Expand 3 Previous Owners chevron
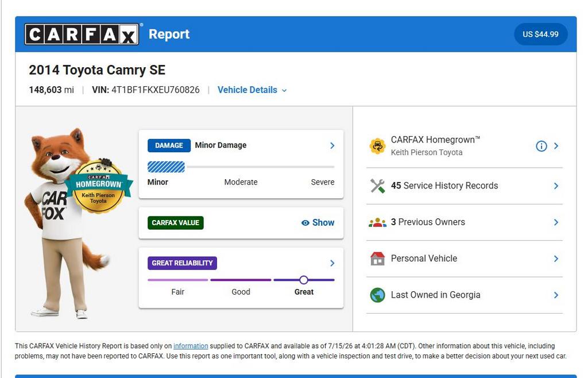Image resolution: width=588 pixels, height=378 pixels. point(556,222)
